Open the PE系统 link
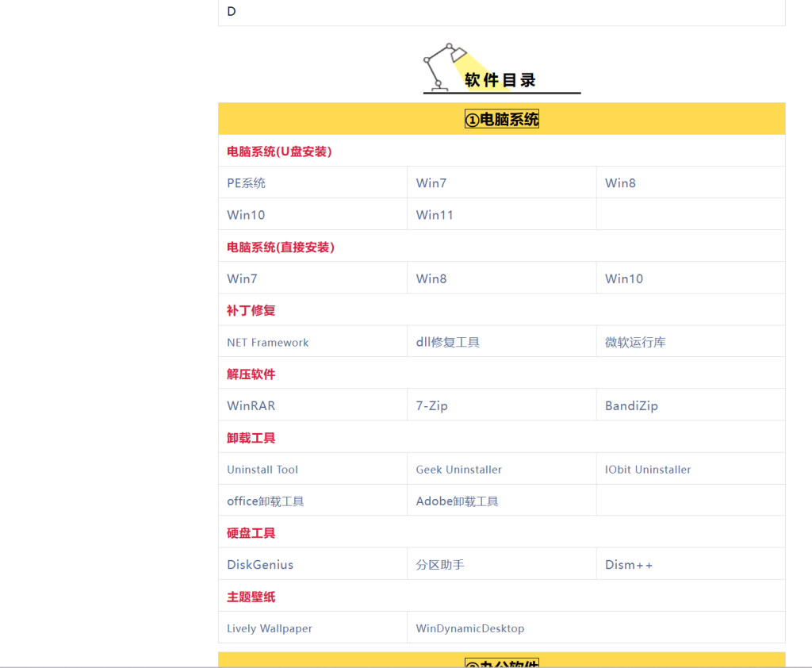812x668 pixels. [246, 183]
